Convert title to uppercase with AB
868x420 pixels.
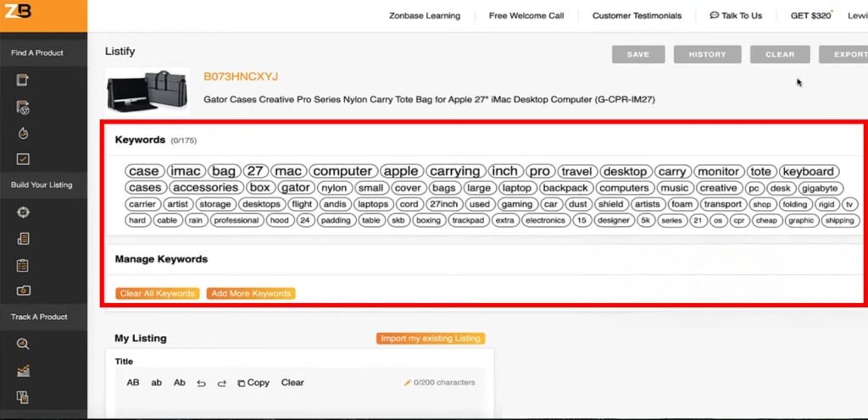133,383
